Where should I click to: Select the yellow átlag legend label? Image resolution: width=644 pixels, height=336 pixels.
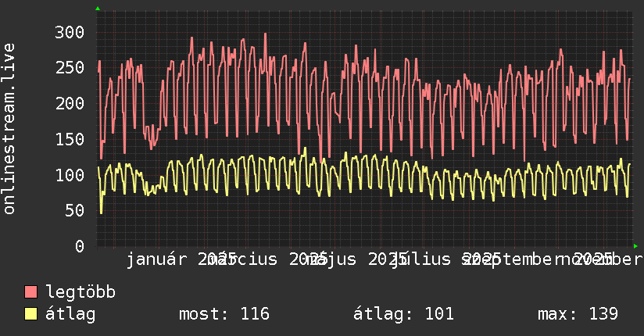[70, 314]
